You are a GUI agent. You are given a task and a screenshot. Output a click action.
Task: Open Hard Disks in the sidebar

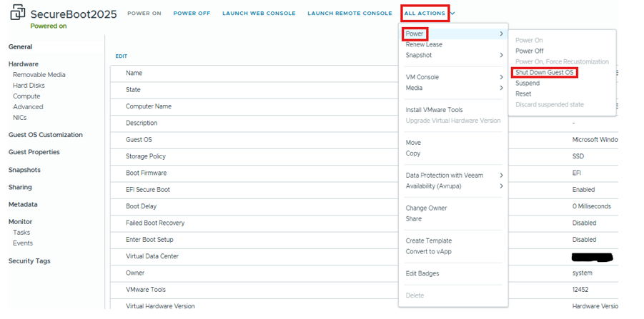tap(29, 86)
